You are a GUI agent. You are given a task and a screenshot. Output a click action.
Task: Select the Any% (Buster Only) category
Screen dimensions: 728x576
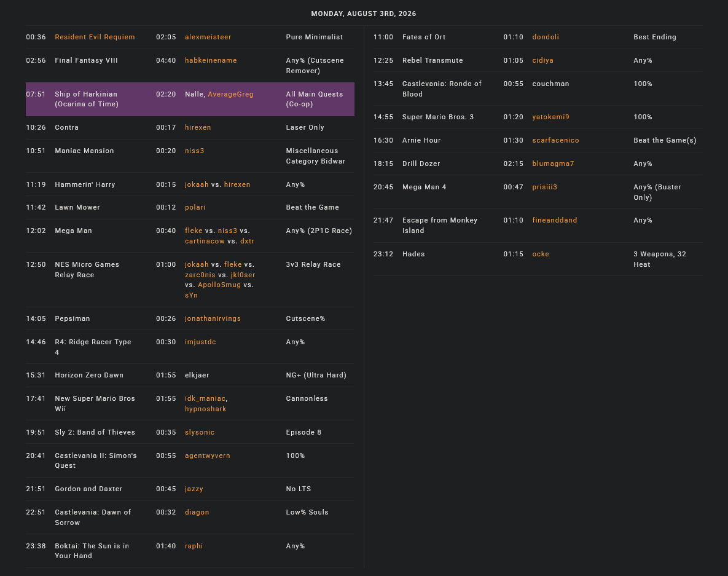(657, 192)
